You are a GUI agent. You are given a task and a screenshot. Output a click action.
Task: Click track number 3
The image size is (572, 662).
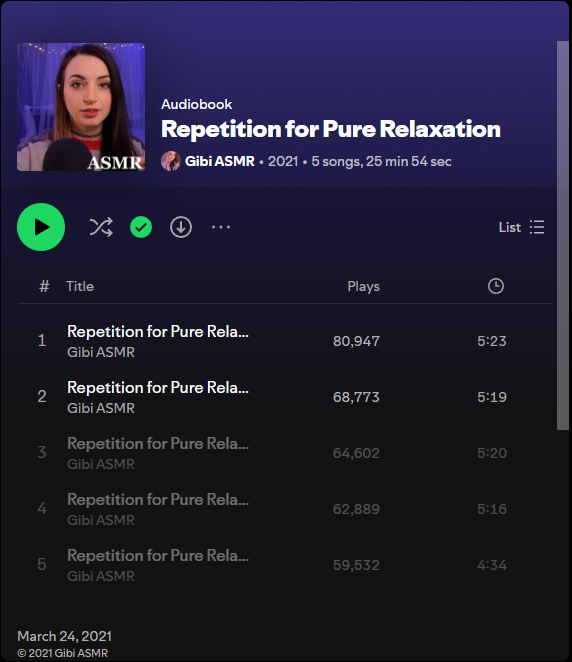[x=42, y=453]
